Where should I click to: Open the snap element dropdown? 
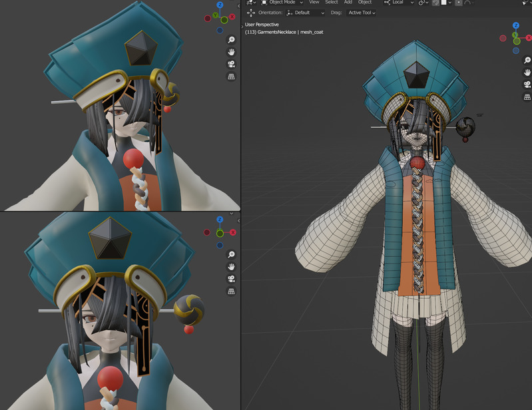[x=447, y=3]
